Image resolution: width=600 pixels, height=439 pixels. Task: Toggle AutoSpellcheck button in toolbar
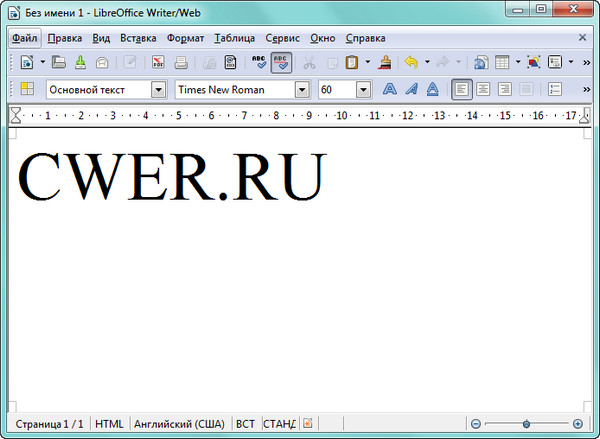pos(282,63)
